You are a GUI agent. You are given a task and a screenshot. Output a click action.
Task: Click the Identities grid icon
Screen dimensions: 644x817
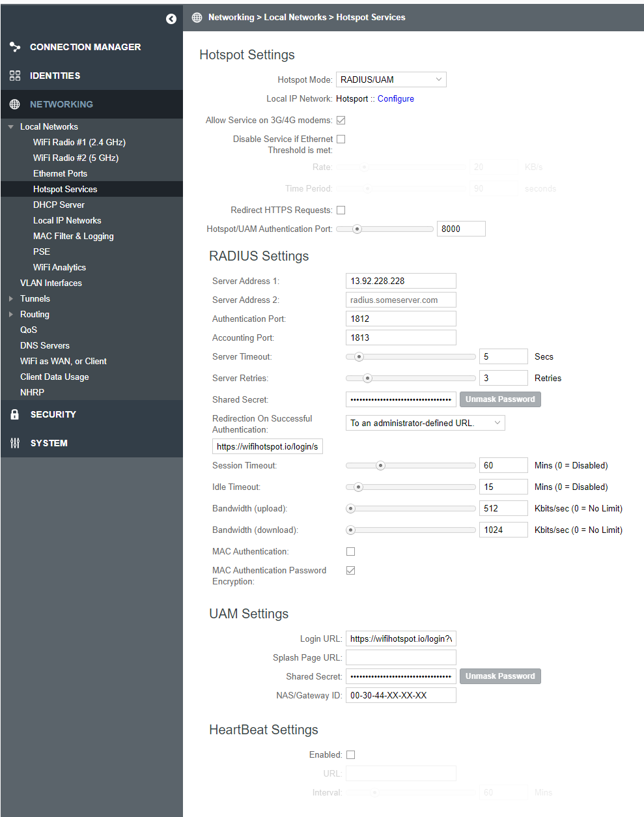click(x=15, y=76)
